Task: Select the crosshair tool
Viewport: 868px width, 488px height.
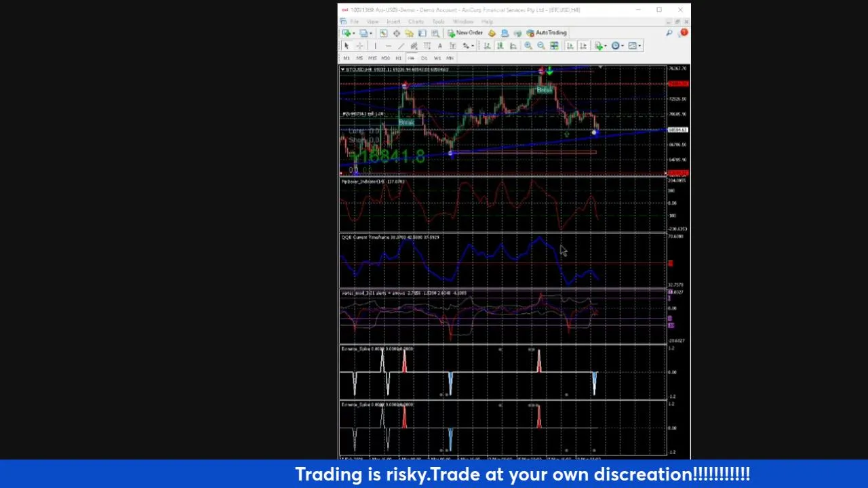Action: pyautogui.click(x=359, y=45)
